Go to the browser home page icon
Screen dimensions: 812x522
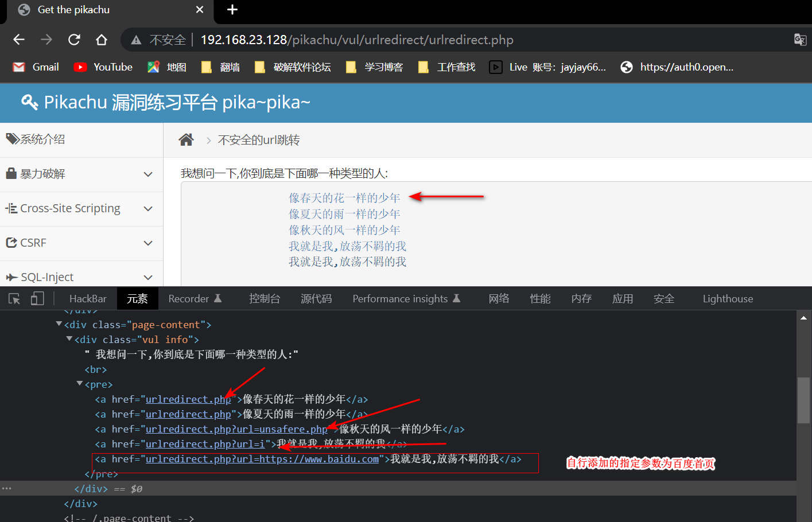[102, 40]
